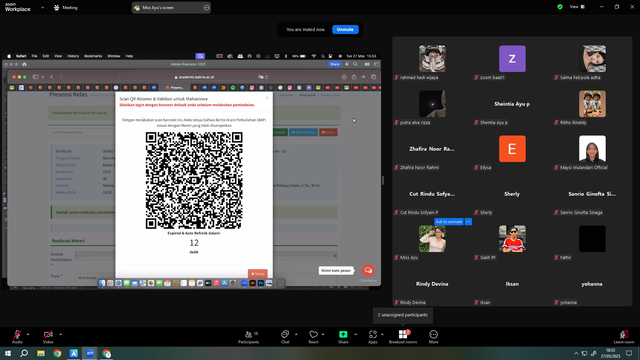Open the More options icon
This screenshot has width=640, height=360.
pyautogui.click(x=433, y=334)
